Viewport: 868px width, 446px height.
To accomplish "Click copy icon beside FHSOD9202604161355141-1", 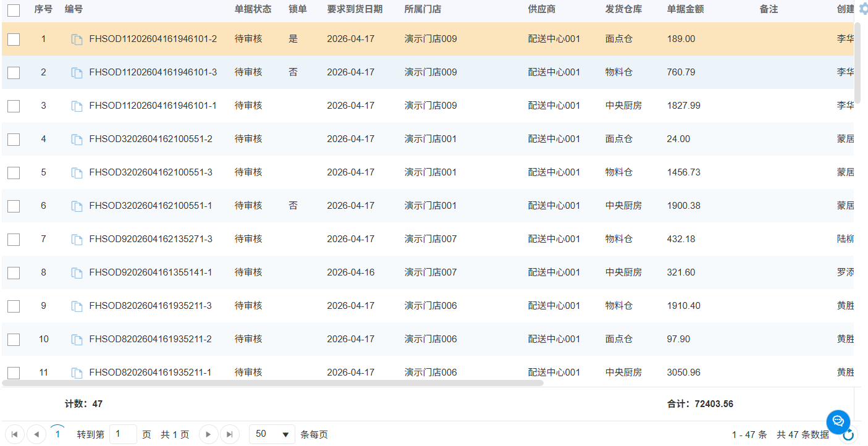I will (x=77, y=273).
